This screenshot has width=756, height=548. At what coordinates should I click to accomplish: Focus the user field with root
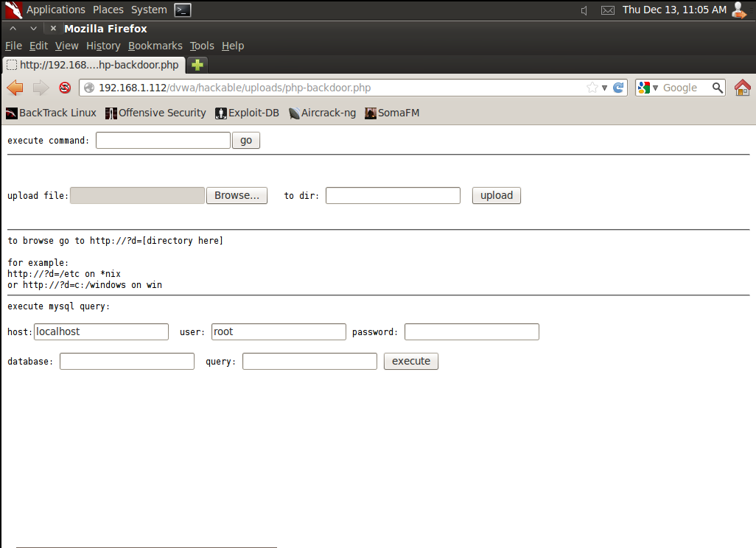point(279,331)
